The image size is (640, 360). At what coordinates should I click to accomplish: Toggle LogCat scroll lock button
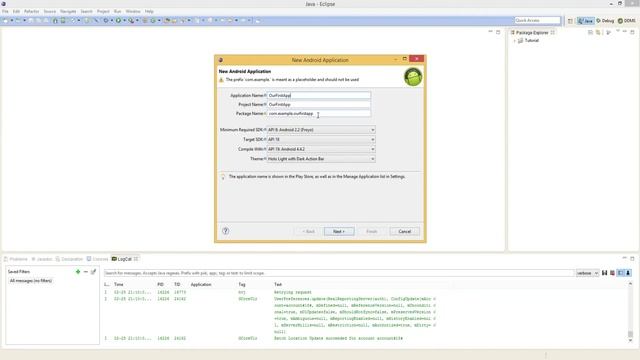(x=628, y=273)
